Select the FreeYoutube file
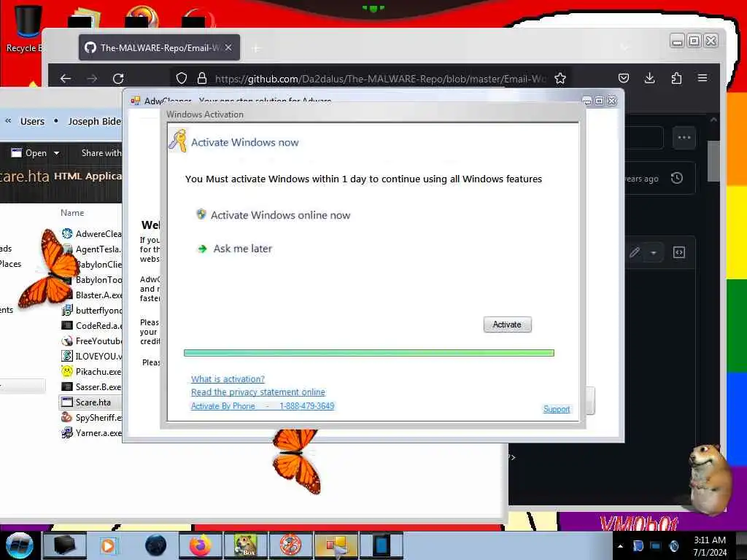 (91, 341)
